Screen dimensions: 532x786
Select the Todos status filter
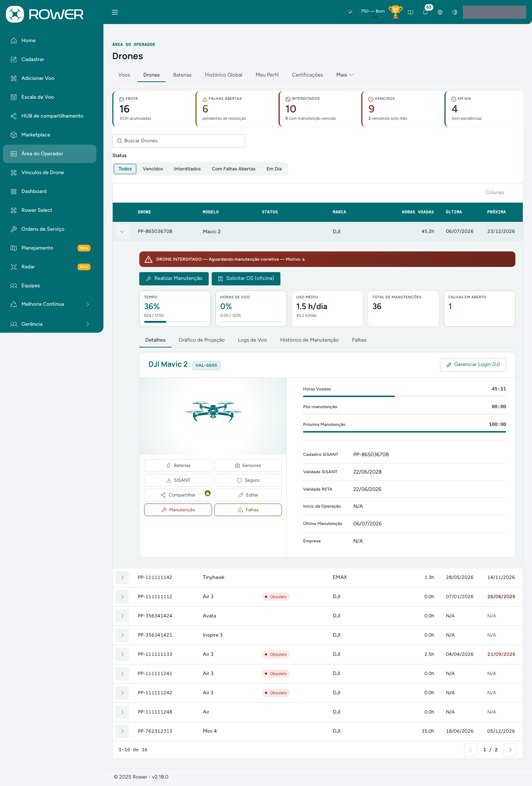(x=125, y=169)
